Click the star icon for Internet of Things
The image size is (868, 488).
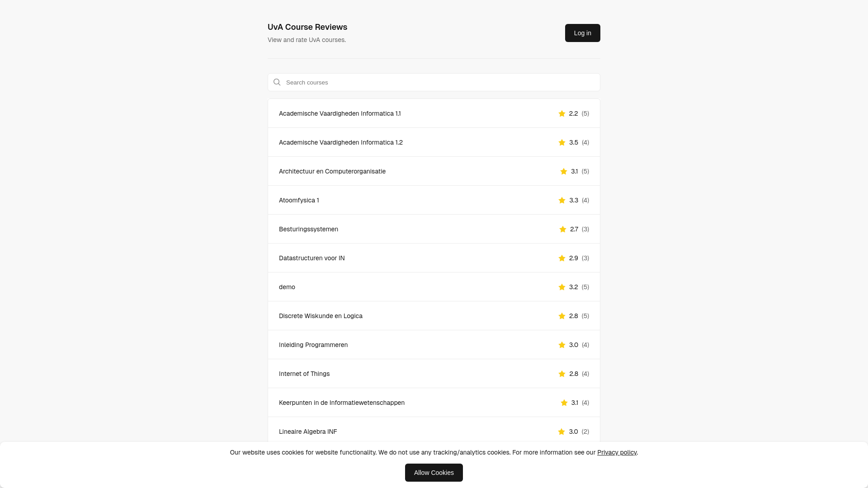pyautogui.click(x=562, y=374)
